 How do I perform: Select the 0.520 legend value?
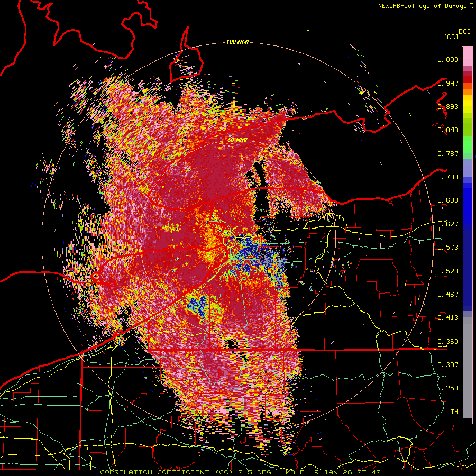[448, 271]
